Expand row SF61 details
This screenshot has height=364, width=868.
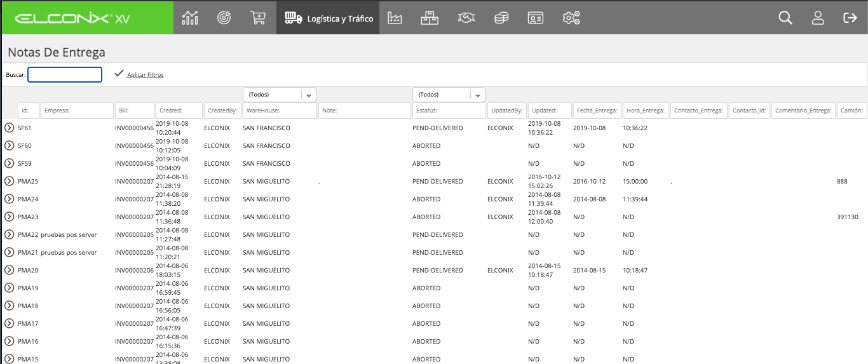click(10, 128)
